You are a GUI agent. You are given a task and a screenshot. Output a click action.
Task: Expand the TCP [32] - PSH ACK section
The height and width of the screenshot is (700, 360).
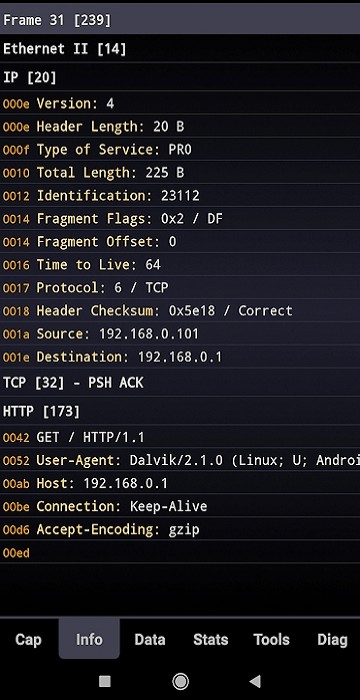pyautogui.click(x=180, y=383)
